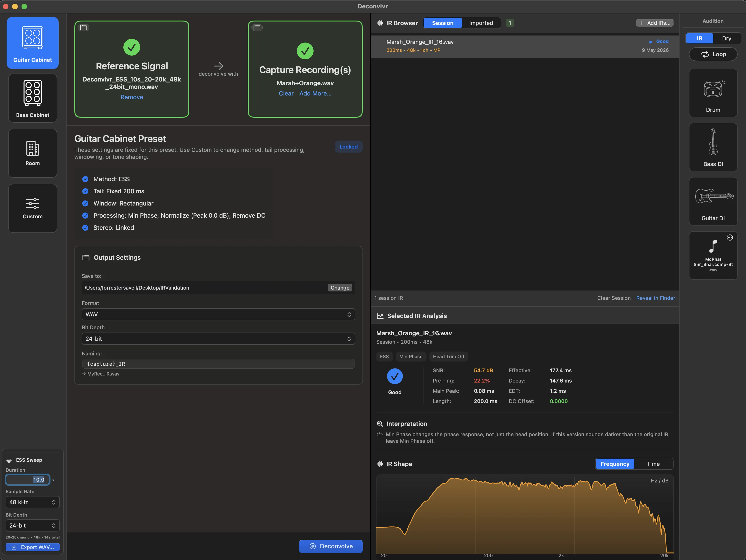The height and width of the screenshot is (560, 746).
Task: Click the Processing: Min Phase check bullet
Action: [85, 215]
